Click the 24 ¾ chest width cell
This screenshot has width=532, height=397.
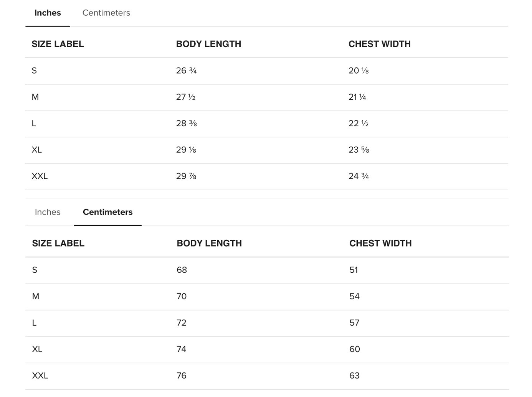click(x=359, y=176)
